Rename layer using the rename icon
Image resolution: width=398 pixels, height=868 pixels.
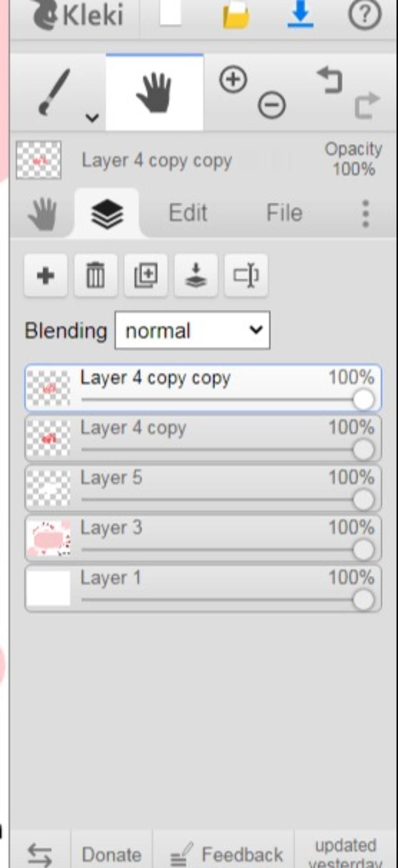(x=246, y=276)
